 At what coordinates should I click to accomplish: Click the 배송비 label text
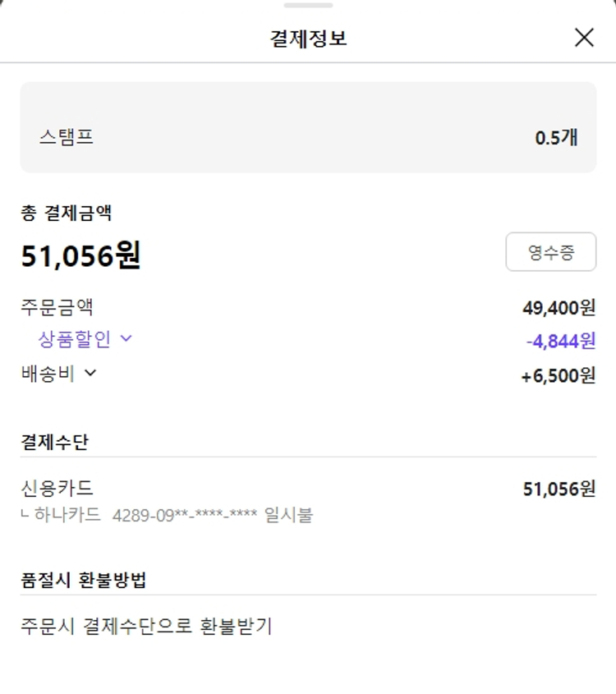point(48,374)
